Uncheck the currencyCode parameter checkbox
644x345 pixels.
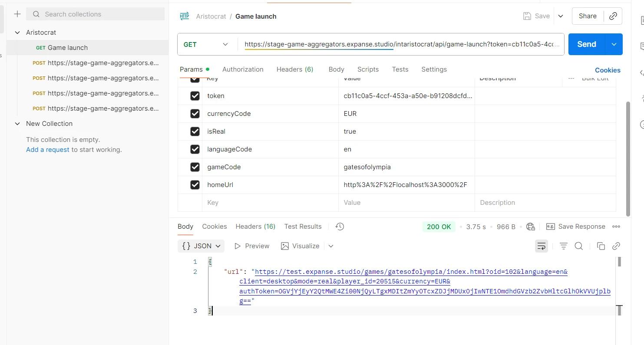click(x=195, y=114)
